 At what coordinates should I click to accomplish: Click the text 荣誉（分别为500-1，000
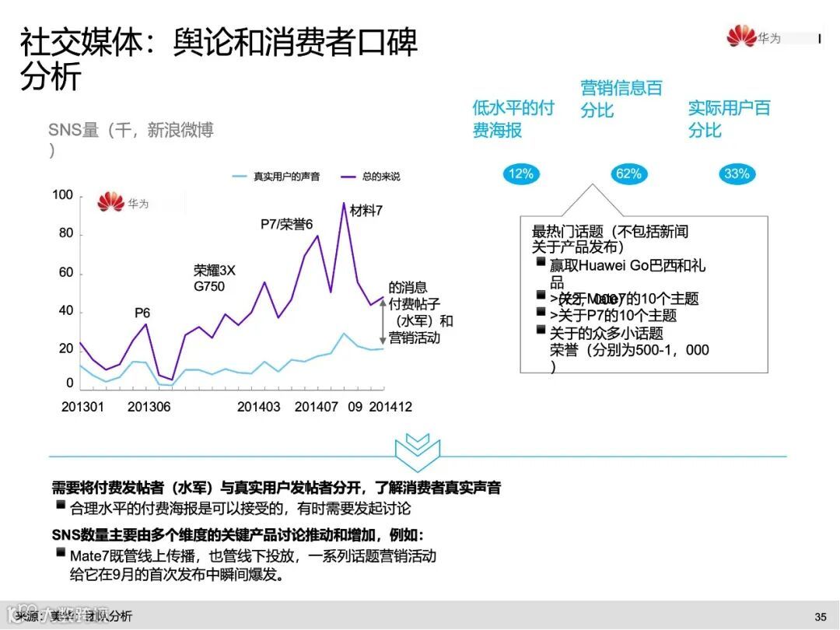pyautogui.click(x=629, y=350)
